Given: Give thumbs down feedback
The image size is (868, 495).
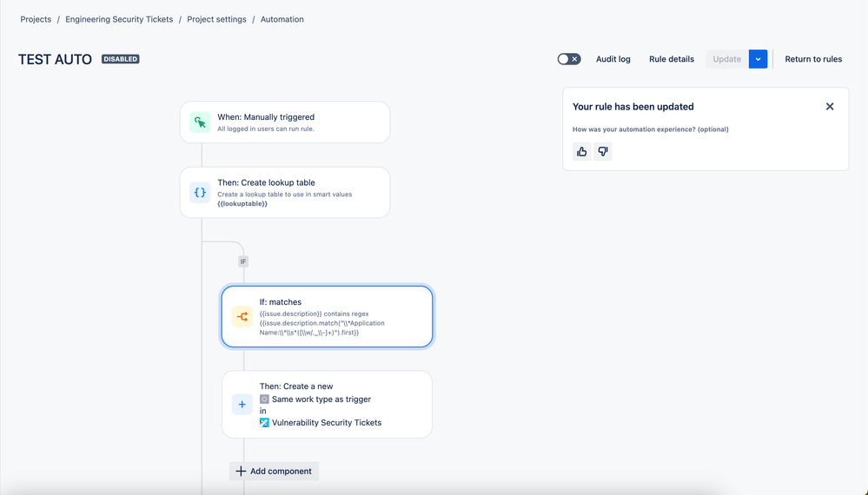Looking at the screenshot, I should [603, 152].
